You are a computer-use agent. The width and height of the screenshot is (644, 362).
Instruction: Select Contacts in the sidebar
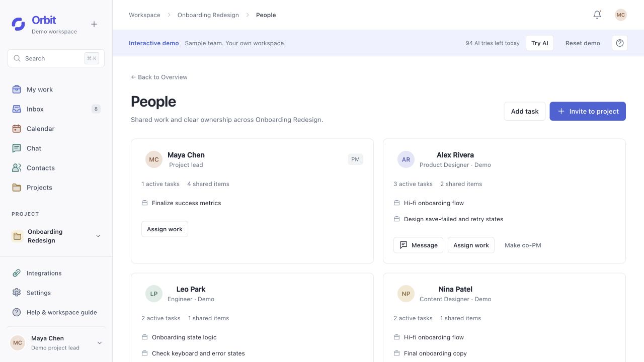(56, 168)
